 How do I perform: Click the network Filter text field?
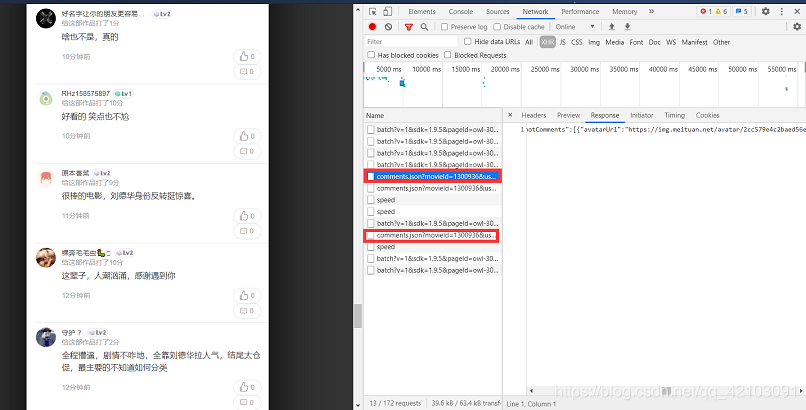pos(411,42)
